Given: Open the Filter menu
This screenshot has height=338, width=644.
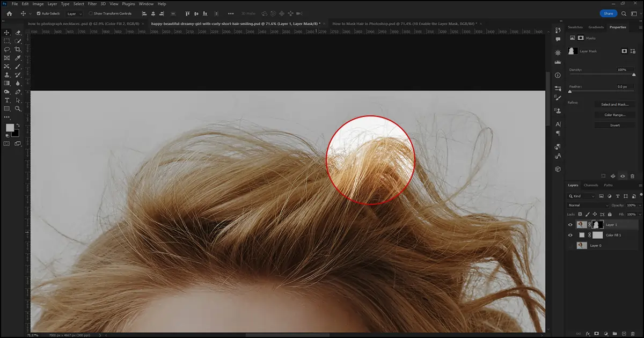Looking at the screenshot, I should click(92, 4).
